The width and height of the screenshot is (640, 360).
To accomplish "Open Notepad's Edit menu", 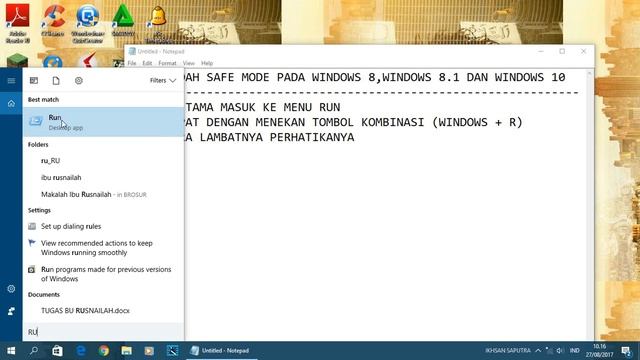I will 147,63.
